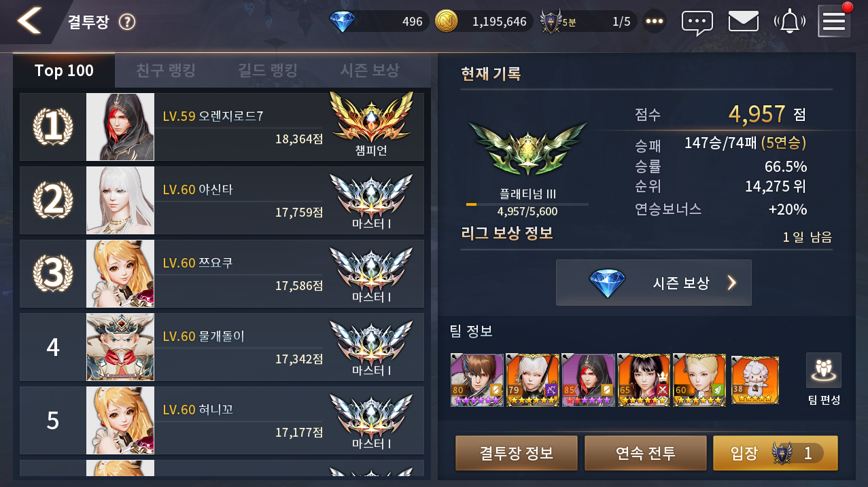Click the three-dot more currencies icon
Image resolution: width=868 pixels, height=487 pixels.
click(x=655, y=22)
